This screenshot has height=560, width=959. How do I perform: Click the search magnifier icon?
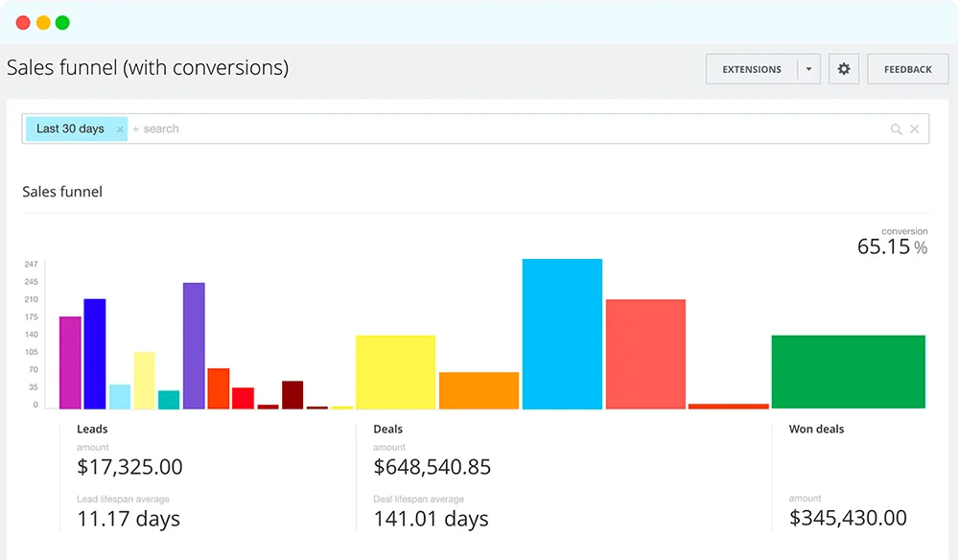coord(896,128)
